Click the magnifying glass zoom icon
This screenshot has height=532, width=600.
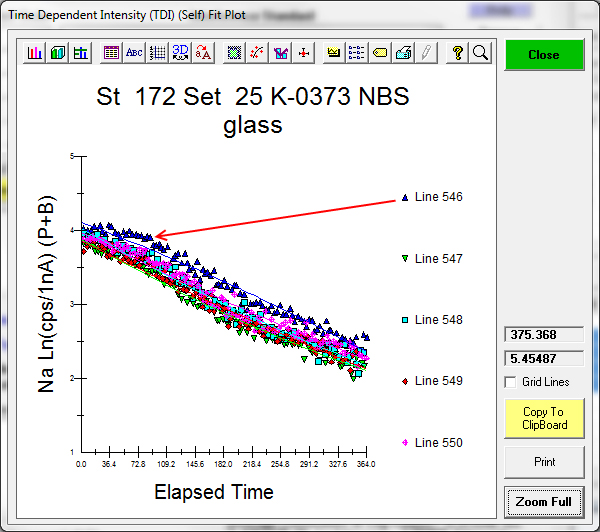tap(480, 53)
